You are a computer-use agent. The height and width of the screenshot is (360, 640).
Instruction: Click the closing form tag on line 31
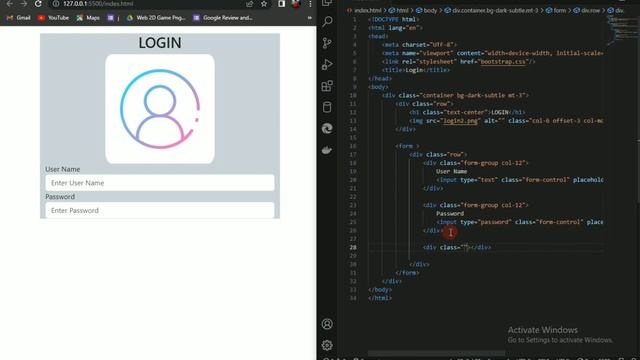[x=407, y=273]
